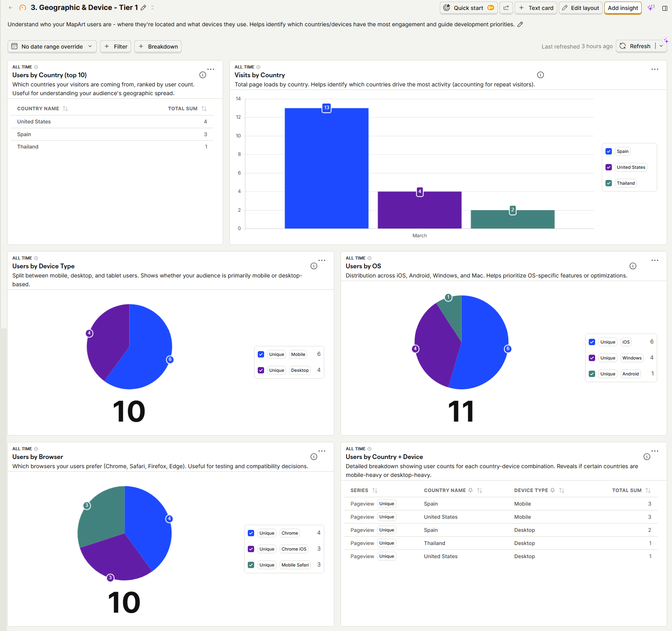Viewport: 672px width, 631px height.
Task: Open the Quick start guide
Action: tap(468, 8)
